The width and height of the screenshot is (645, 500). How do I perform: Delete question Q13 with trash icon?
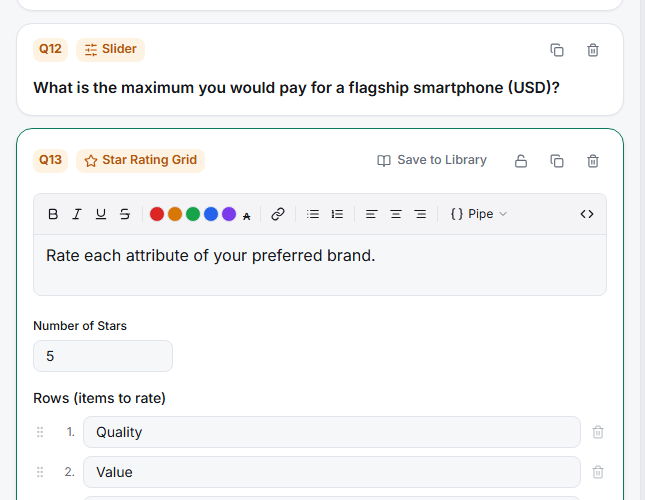click(x=593, y=161)
